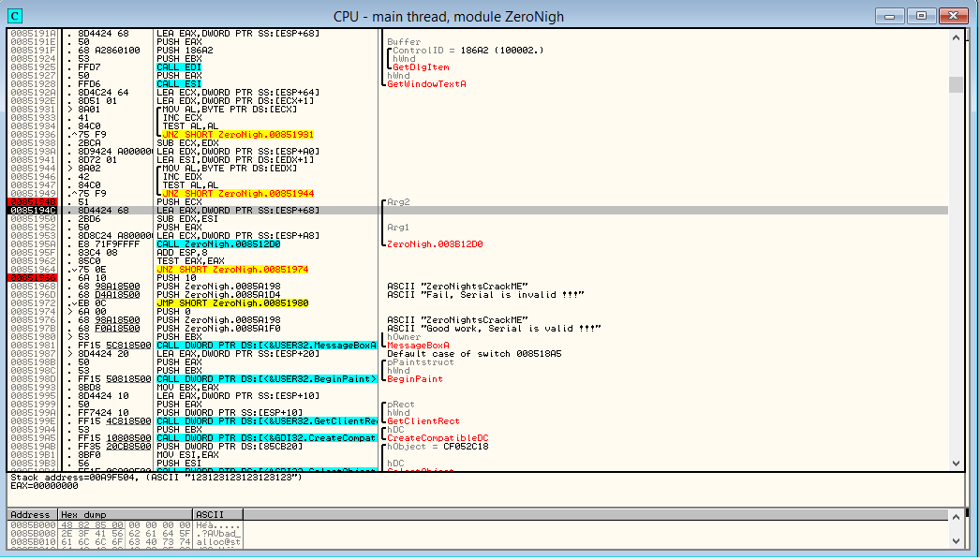Select the TEST EAX,EAX instruction

click(187, 261)
